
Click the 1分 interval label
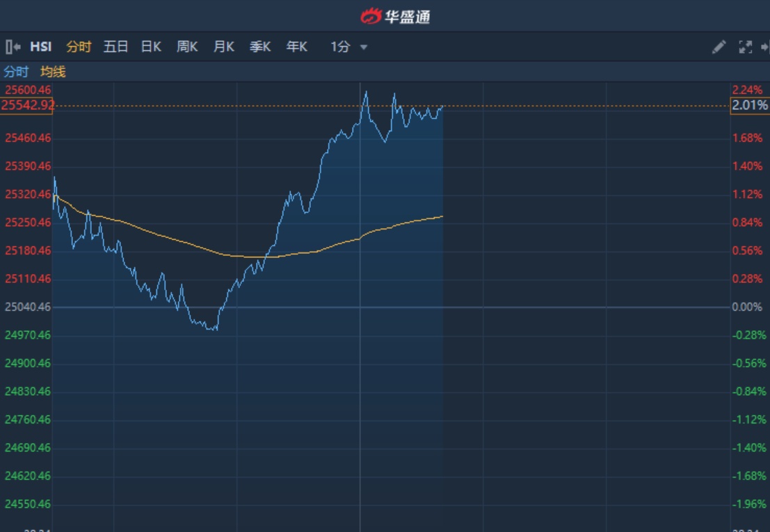[x=340, y=47]
